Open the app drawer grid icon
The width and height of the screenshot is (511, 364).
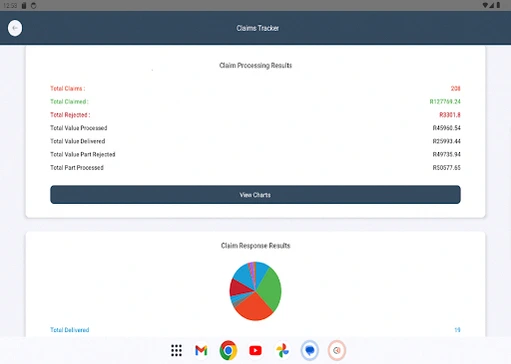(x=176, y=350)
